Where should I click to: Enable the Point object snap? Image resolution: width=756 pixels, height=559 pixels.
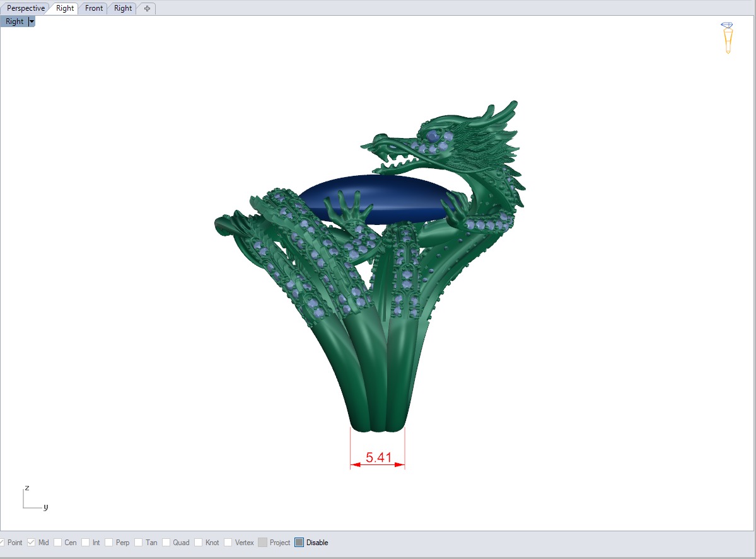pos(3,543)
